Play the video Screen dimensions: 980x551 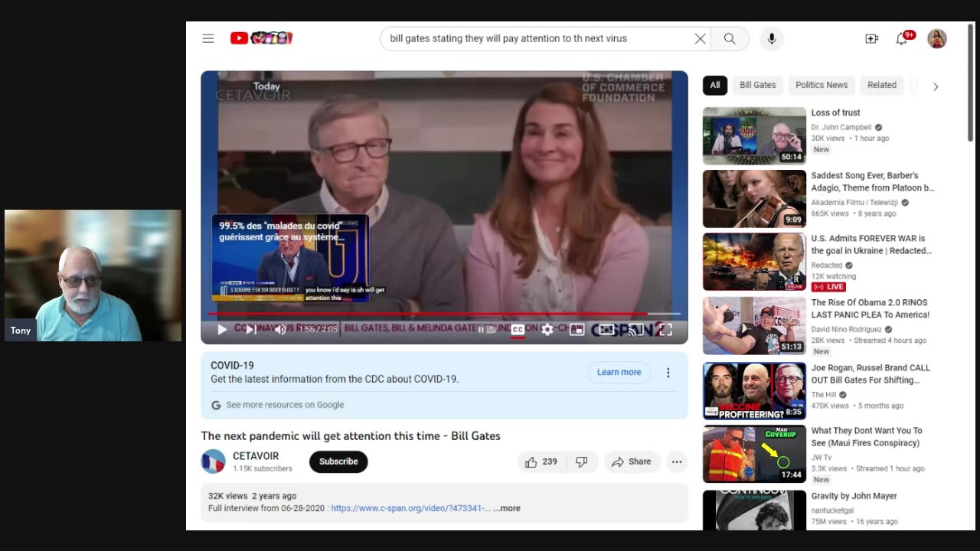coord(222,329)
